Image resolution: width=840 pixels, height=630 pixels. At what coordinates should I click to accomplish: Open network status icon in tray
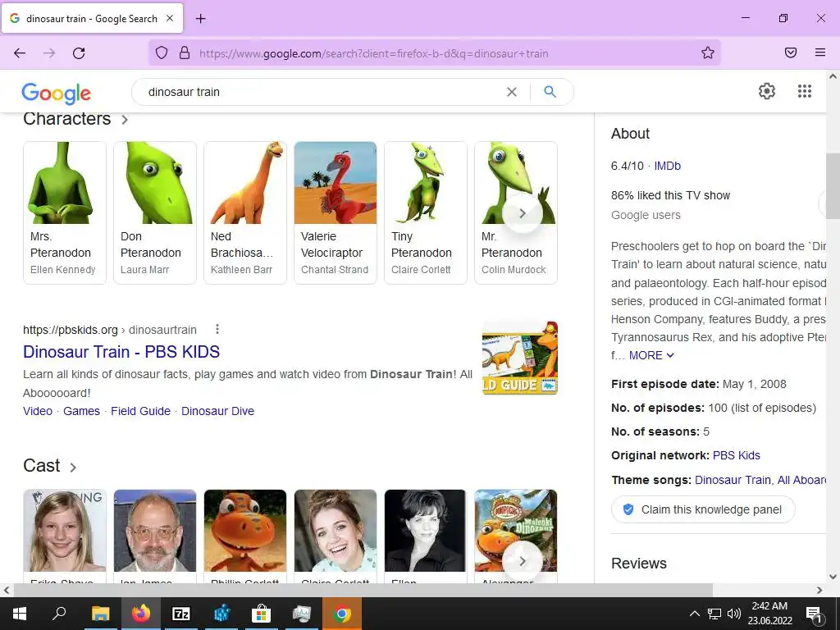(714, 614)
